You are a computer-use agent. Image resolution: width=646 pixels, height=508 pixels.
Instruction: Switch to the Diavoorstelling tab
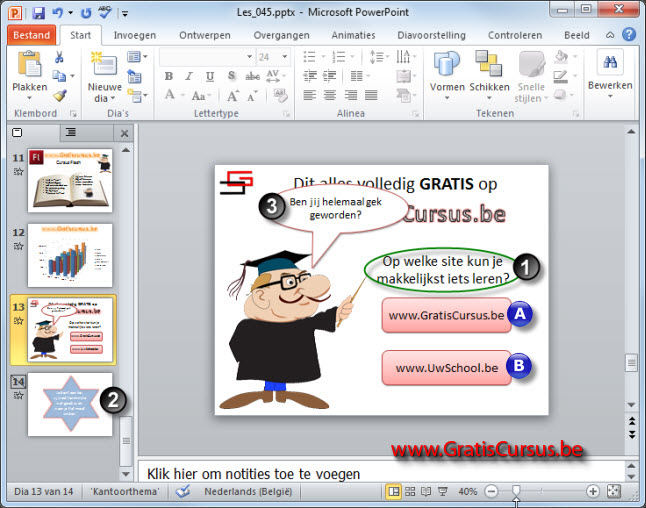(x=431, y=35)
